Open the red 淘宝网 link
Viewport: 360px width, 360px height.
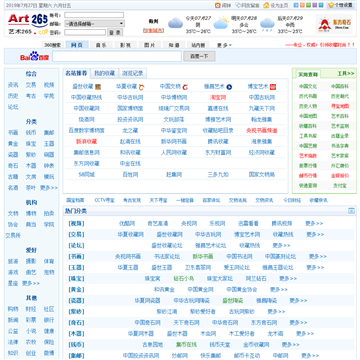point(218,97)
